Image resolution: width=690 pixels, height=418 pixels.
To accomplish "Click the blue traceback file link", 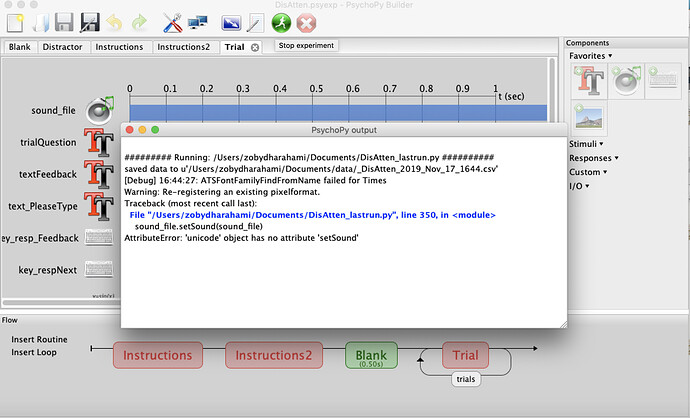I will click(x=312, y=215).
